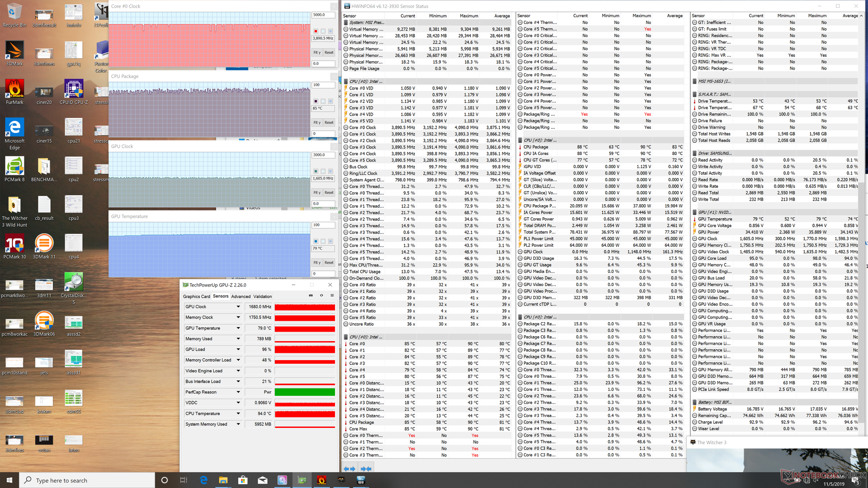868x488 pixels.
Task: Click the GPU-Z refresh icon
Action: 321,296
